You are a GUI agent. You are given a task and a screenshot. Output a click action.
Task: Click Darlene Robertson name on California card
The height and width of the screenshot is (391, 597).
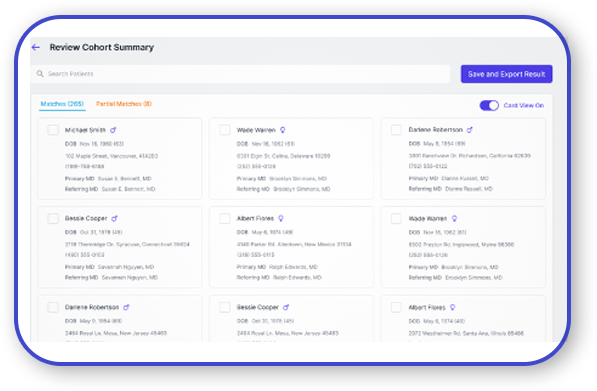[x=436, y=130]
